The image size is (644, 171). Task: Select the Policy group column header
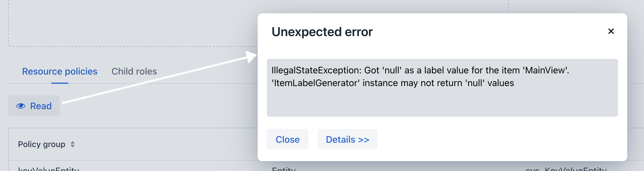click(42, 144)
